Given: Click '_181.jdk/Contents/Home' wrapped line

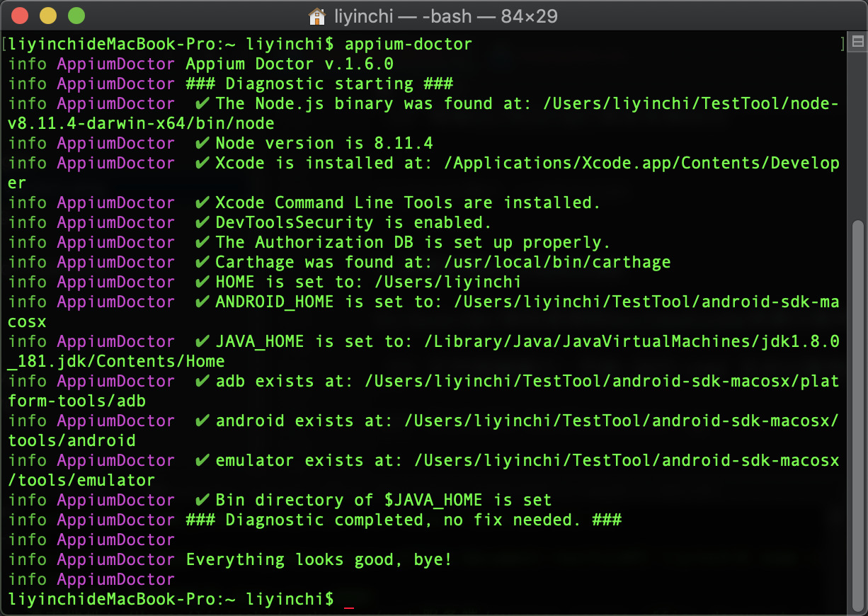Looking at the screenshot, I should click(x=117, y=361).
